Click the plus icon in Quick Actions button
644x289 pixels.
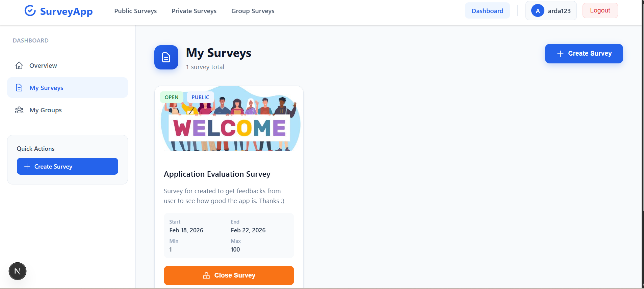(x=27, y=166)
